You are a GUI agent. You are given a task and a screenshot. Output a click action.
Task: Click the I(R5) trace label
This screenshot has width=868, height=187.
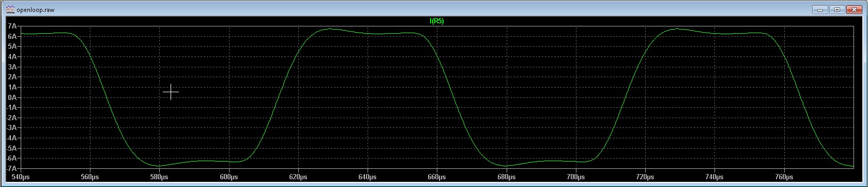click(x=436, y=21)
